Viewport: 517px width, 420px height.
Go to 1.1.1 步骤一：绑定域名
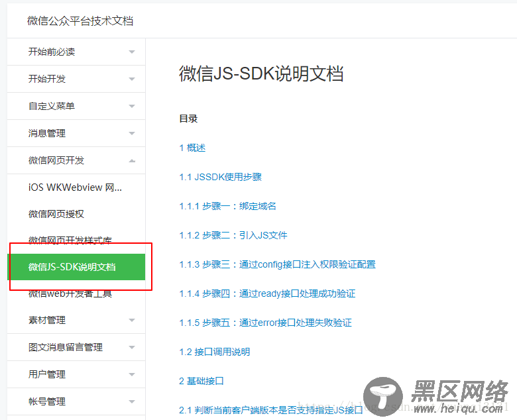(227, 206)
